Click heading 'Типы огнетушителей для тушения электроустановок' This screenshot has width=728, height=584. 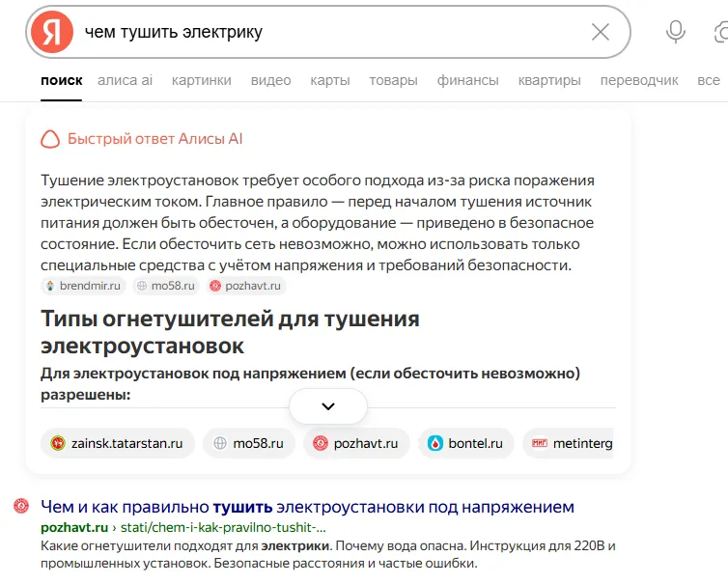[x=231, y=332]
